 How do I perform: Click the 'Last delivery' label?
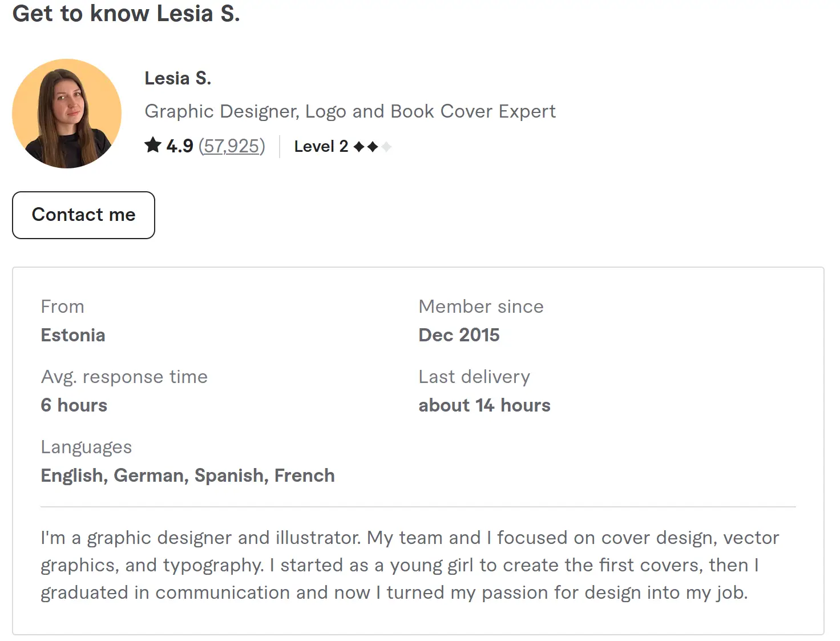click(x=474, y=377)
